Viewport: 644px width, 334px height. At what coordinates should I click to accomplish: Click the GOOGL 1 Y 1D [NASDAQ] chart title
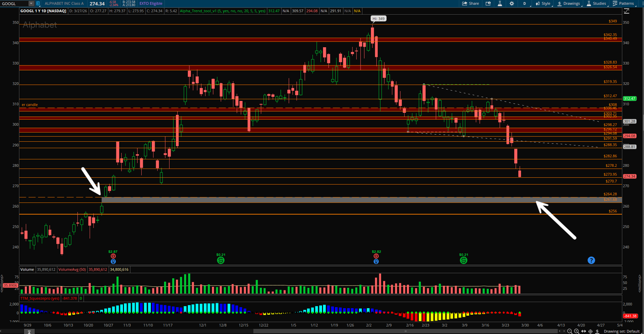[43, 11]
